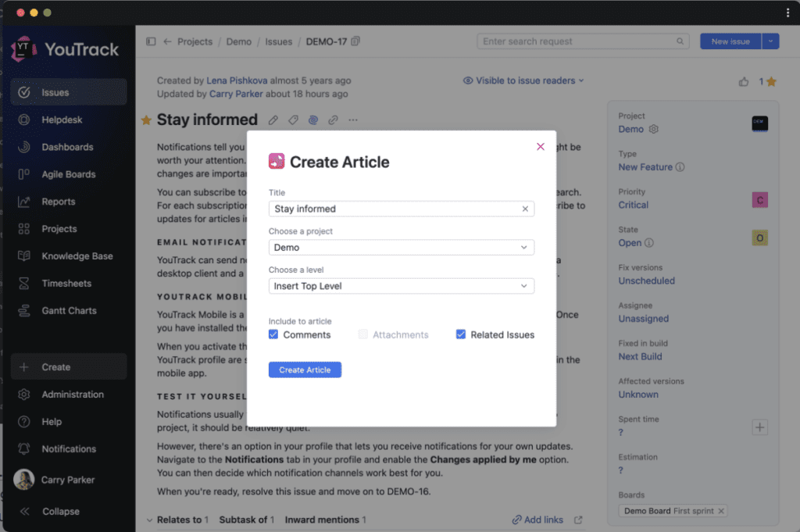Enable the Attachments checkbox
Image resolution: width=800 pixels, height=532 pixels.
(x=362, y=334)
